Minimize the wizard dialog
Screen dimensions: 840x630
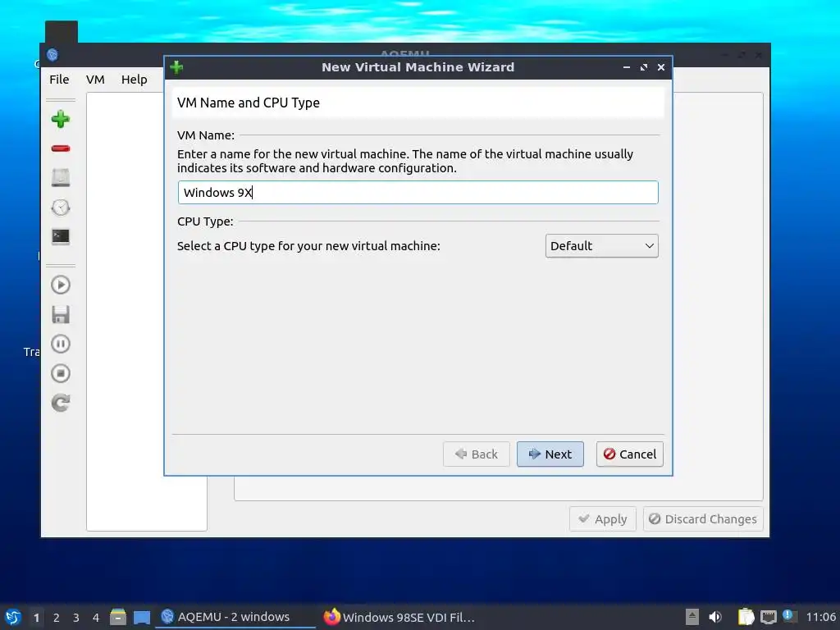pyautogui.click(x=627, y=67)
